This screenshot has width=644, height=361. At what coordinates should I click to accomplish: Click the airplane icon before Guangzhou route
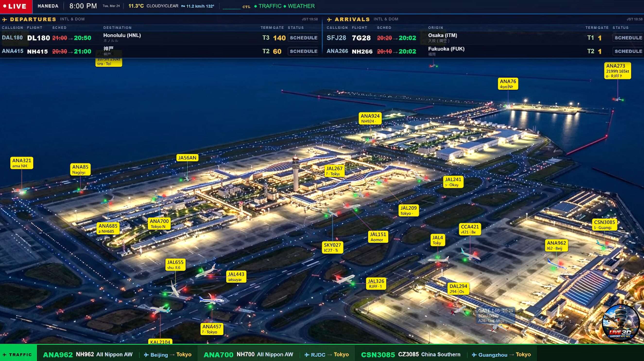point(474,355)
